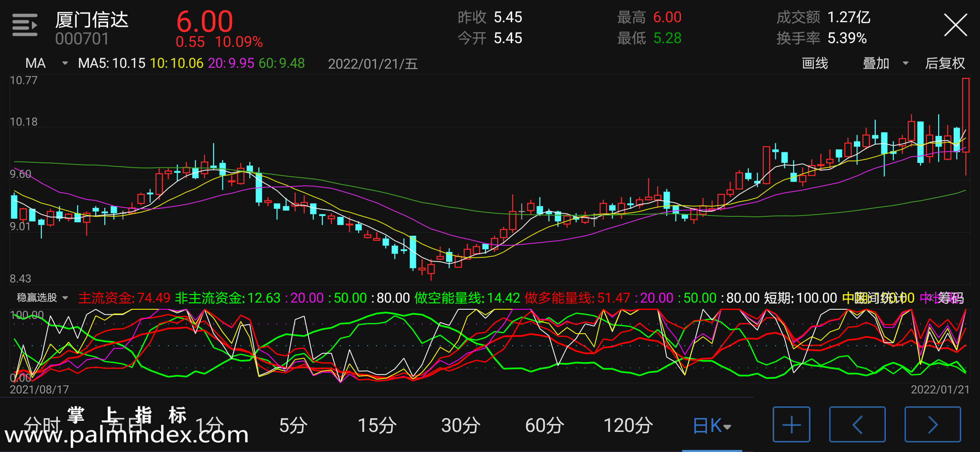Click the 短期: 100.00 label
Screen dimensions: 980x452
[x=800, y=298]
